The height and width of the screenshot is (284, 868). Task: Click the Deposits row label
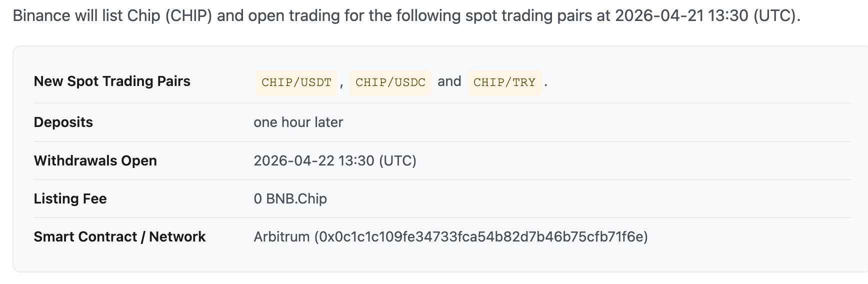[x=63, y=122]
